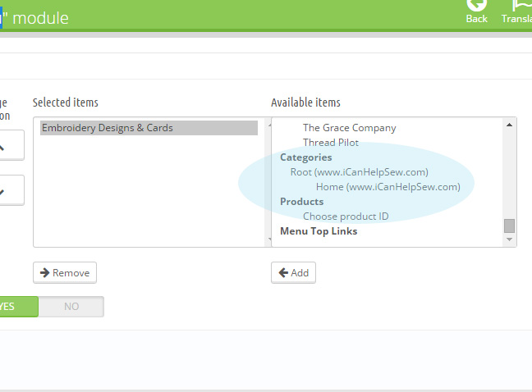Select Thread Pilot in Available items
The width and height of the screenshot is (532, 392).
331,143
